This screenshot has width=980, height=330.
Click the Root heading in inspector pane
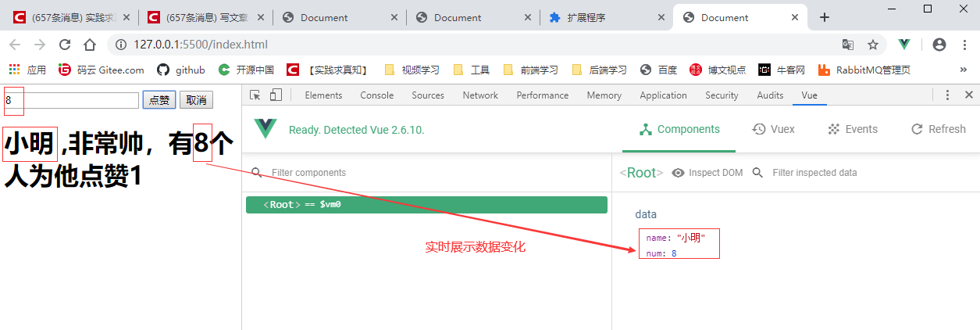pyautogui.click(x=641, y=173)
